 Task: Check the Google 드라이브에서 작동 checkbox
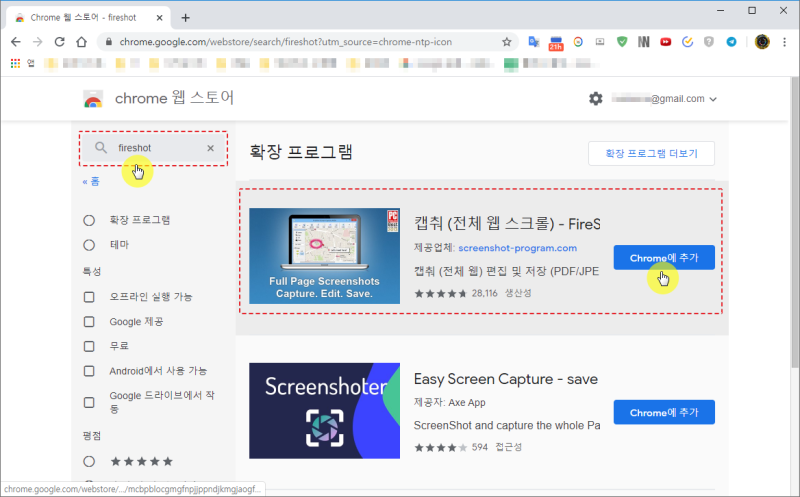coord(89,403)
